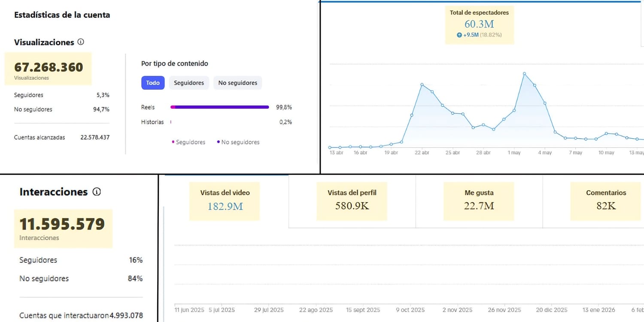Select the Estadísticas de la cuenta heading

point(62,15)
